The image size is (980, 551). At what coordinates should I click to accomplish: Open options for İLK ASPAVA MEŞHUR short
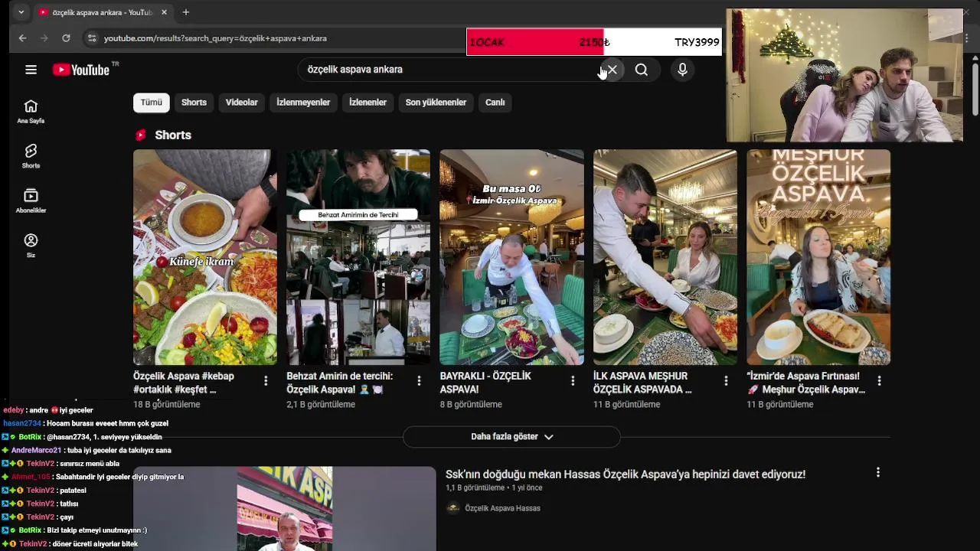726,380
